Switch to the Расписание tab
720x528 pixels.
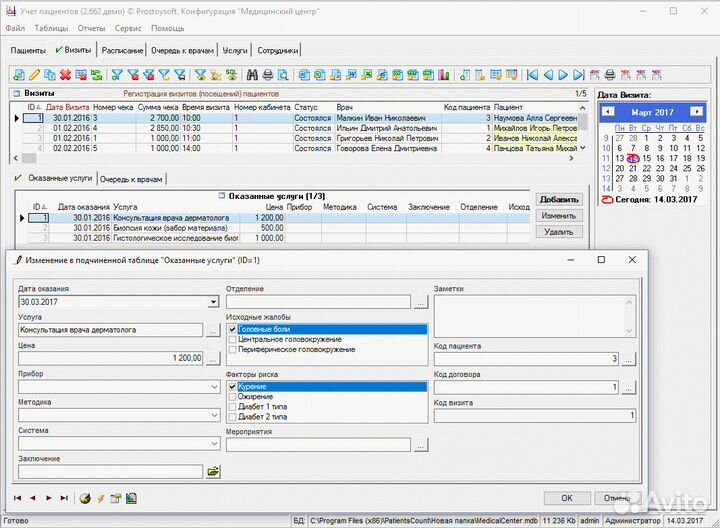pyautogui.click(x=123, y=49)
